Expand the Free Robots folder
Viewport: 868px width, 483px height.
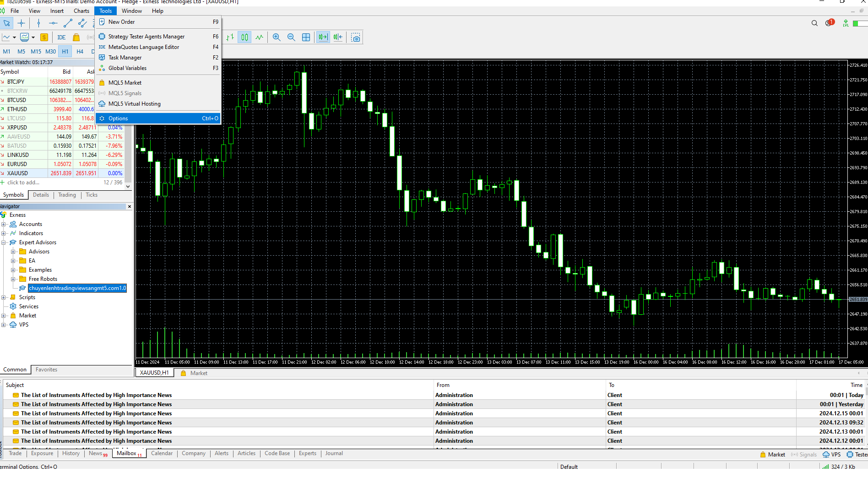click(x=13, y=279)
